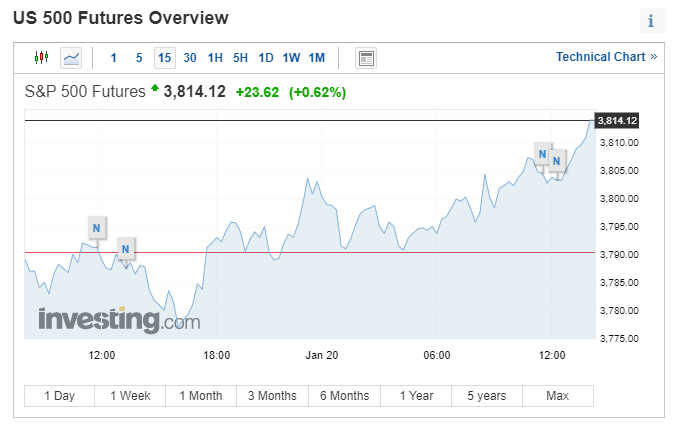Click the 06:00 time axis label

click(437, 355)
